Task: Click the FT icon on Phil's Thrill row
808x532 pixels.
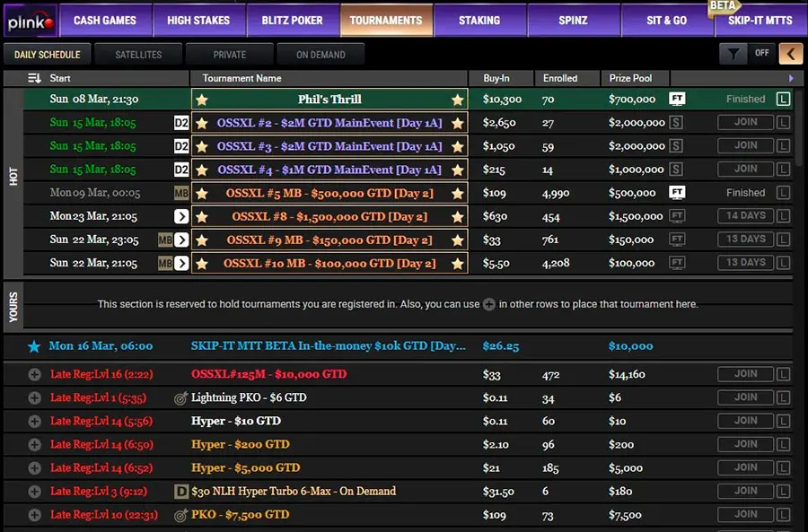Action: pos(677,100)
